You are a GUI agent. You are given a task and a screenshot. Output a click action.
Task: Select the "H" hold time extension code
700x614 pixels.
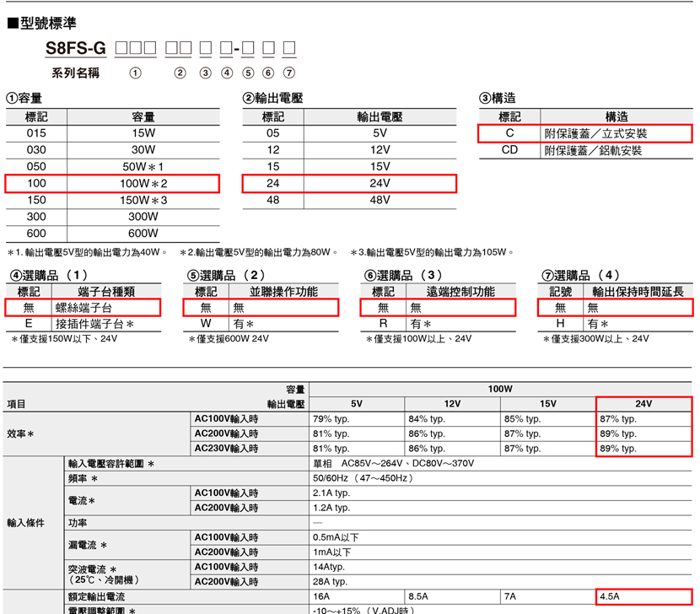point(560,323)
